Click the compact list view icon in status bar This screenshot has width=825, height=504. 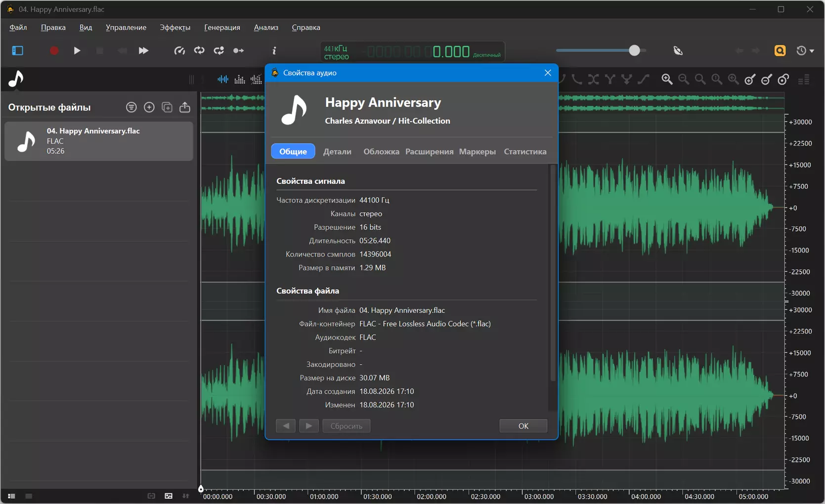point(29,496)
